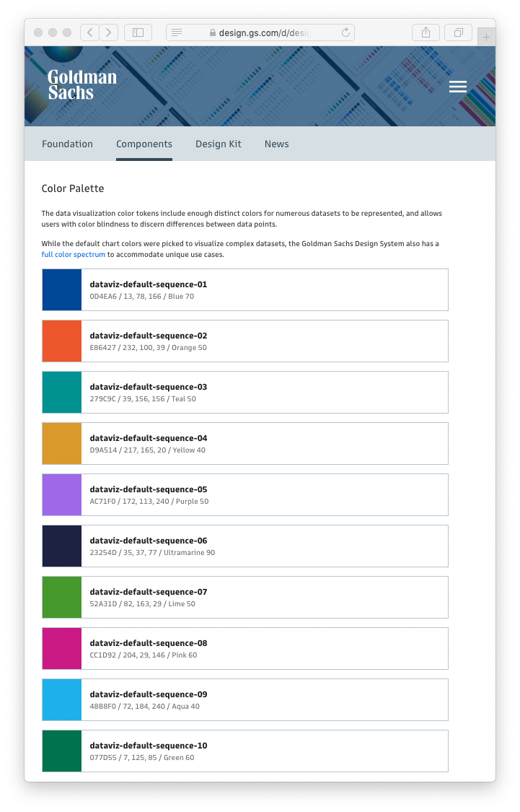Click 'dataviz-default-sequence-09' token name

tap(149, 694)
